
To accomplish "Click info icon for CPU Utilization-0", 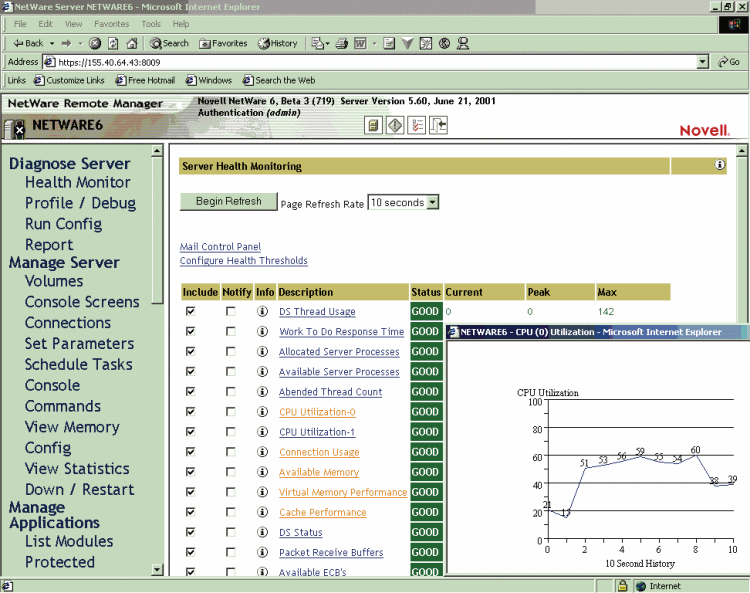I will click(262, 412).
